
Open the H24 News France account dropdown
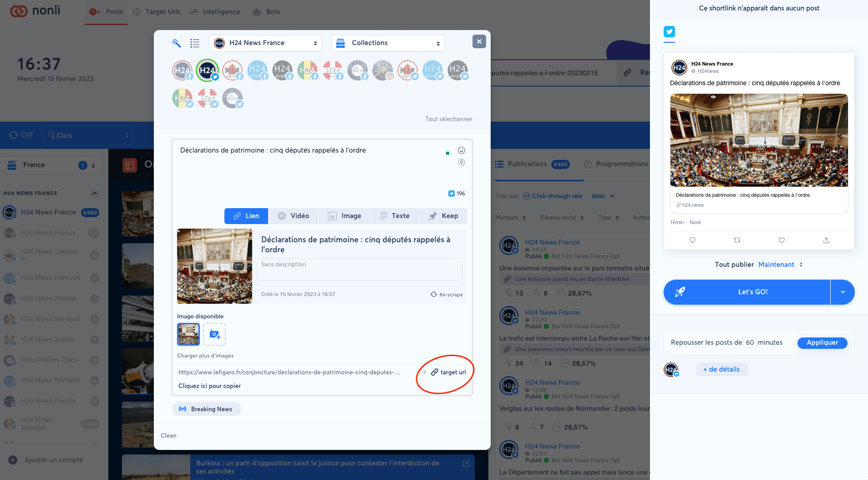tap(265, 43)
